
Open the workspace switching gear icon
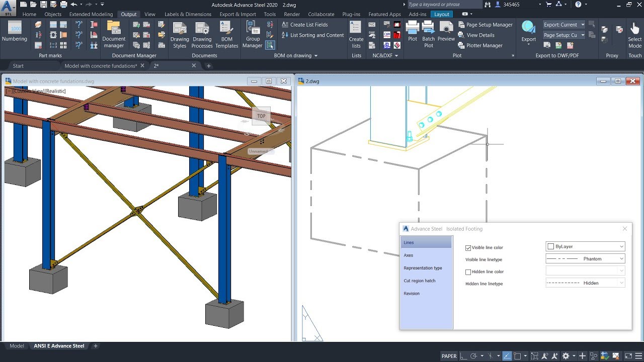pyautogui.click(x=566, y=356)
